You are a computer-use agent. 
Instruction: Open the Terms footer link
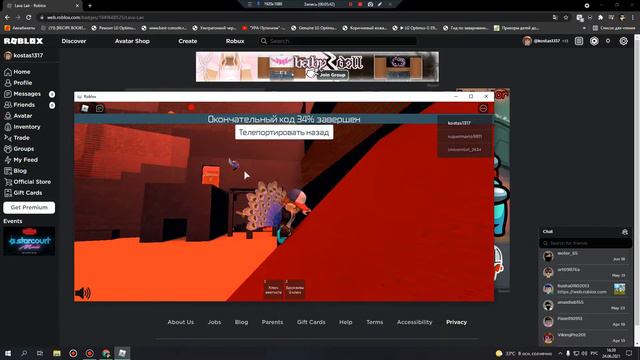(375, 322)
